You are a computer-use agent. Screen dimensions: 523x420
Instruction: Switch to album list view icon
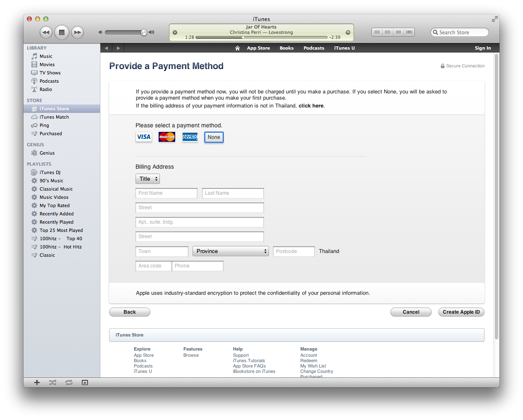pyautogui.click(x=387, y=32)
